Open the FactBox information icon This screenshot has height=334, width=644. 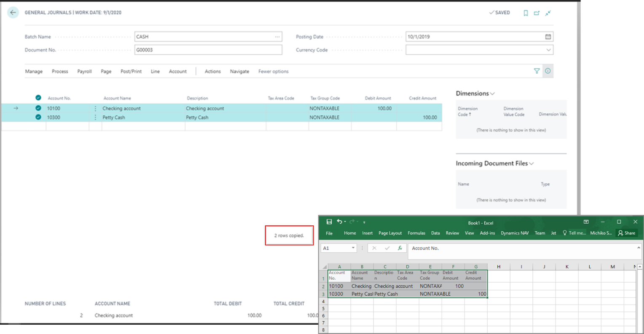pyautogui.click(x=548, y=71)
